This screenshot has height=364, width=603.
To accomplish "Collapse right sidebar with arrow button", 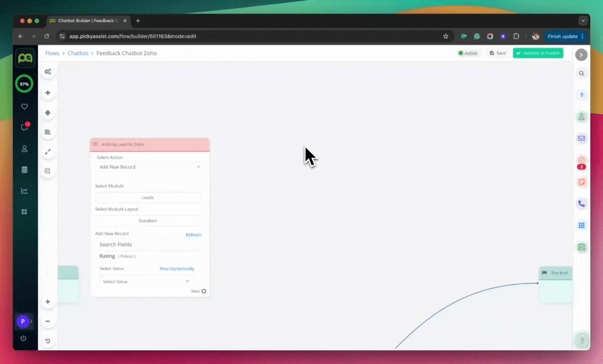I will click(581, 55).
